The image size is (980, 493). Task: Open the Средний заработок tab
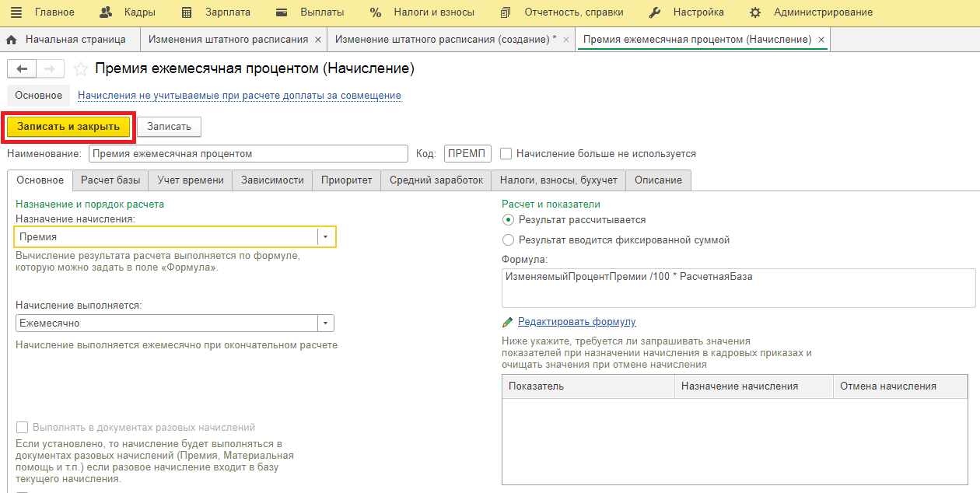(436, 180)
